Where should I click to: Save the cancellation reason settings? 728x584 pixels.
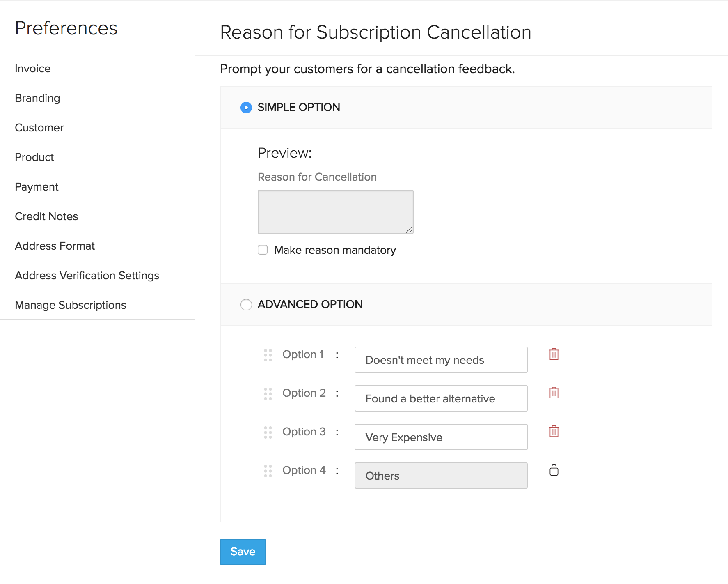(243, 552)
